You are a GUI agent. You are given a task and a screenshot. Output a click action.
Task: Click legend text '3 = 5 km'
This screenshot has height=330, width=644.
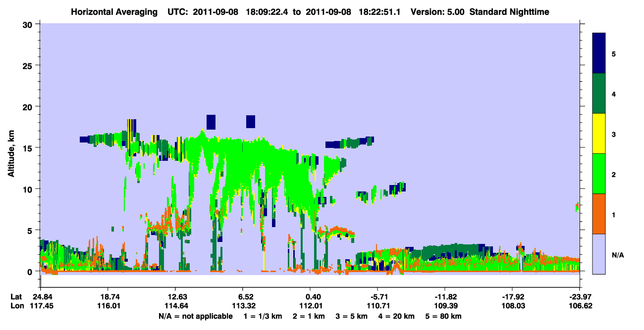point(351,316)
